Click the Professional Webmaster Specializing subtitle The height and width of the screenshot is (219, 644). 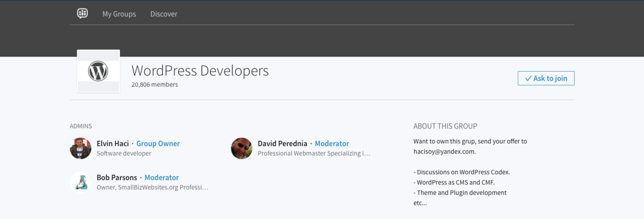click(x=314, y=153)
